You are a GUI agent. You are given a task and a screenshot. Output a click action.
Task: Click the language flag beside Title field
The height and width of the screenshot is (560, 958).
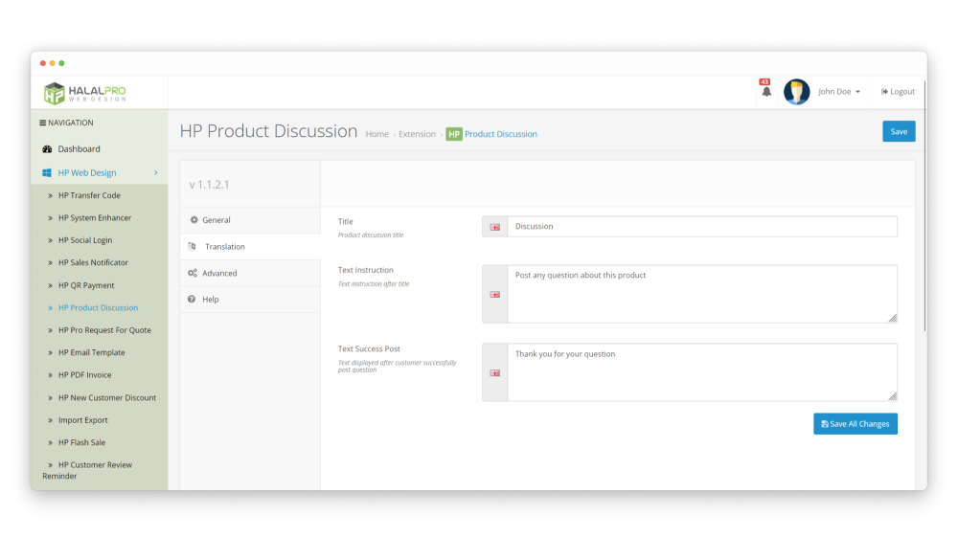click(494, 227)
